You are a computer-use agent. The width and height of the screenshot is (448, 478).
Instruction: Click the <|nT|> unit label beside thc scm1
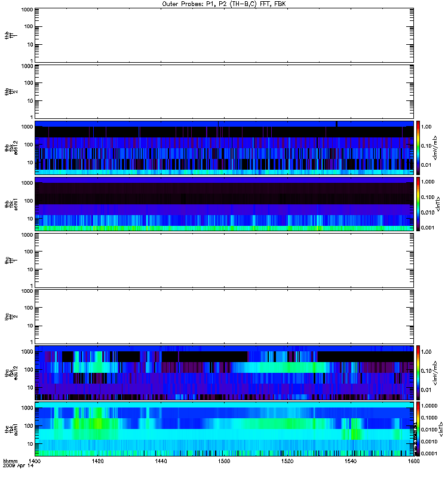click(440, 429)
